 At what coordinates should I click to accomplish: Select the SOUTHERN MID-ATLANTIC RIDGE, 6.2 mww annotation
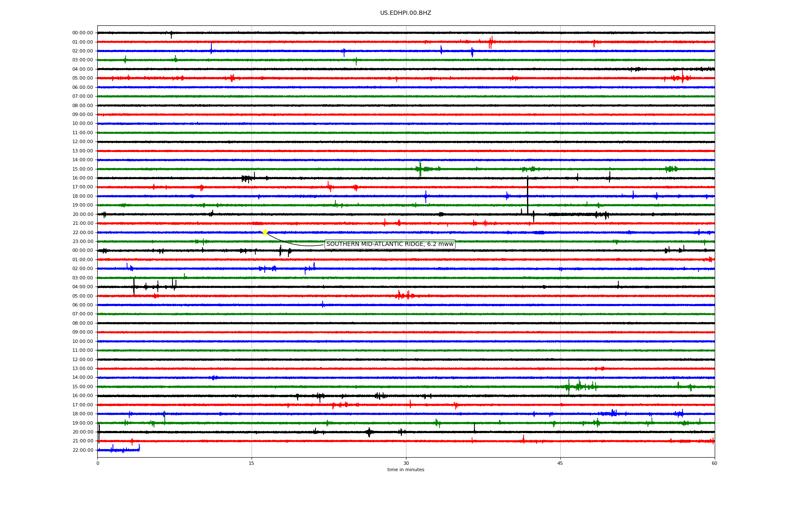tap(390, 244)
